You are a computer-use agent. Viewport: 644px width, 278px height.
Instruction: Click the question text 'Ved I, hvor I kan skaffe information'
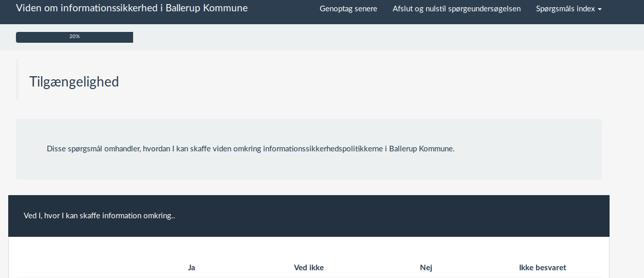(x=99, y=216)
